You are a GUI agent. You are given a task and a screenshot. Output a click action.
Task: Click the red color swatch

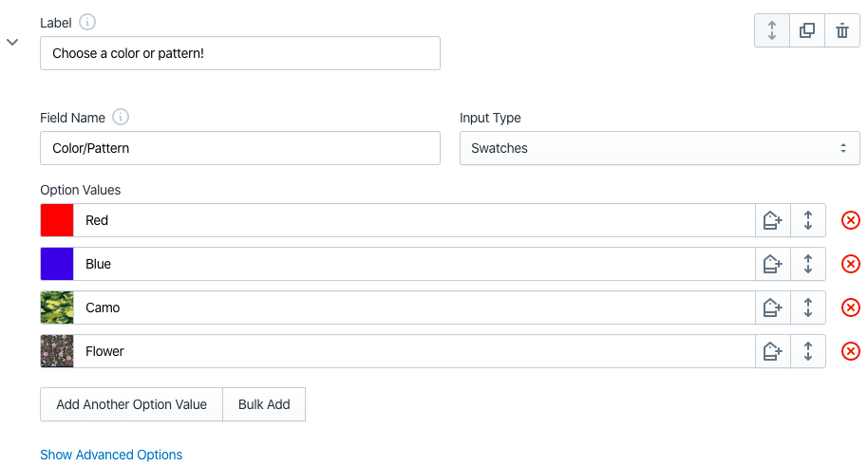(x=57, y=220)
